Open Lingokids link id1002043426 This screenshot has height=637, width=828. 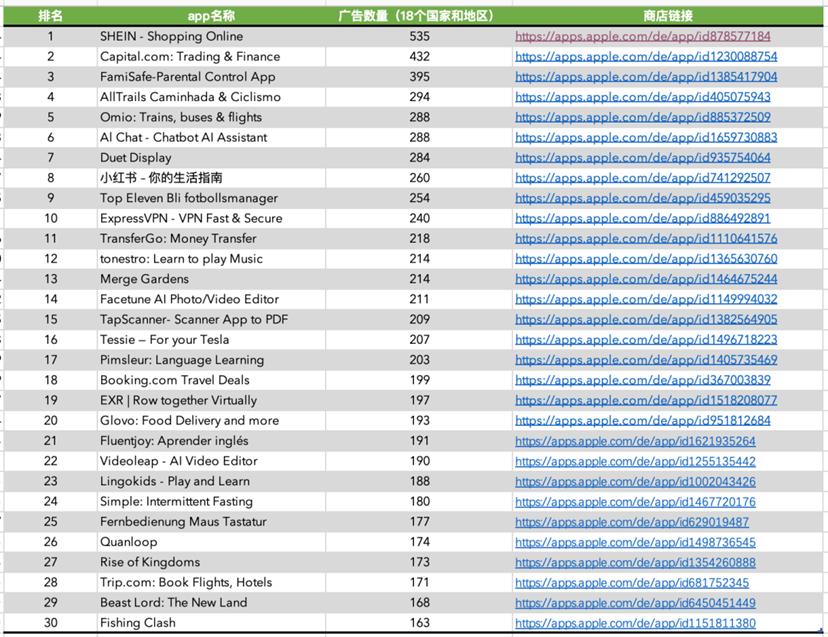click(x=635, y=481)
